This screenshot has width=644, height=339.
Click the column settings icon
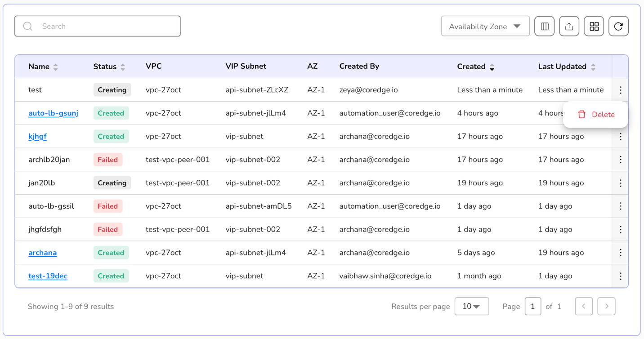[544, 27]
